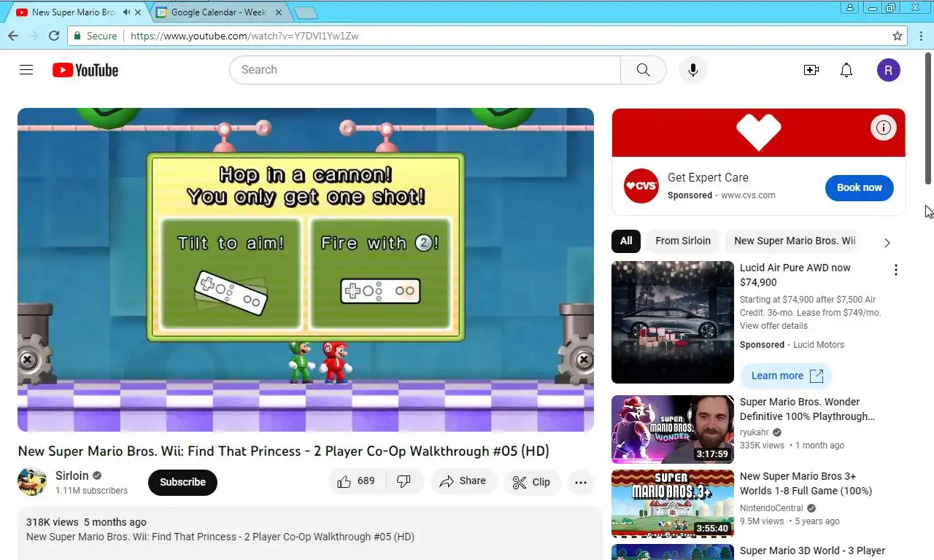
Task: Share the video
Action: click(463, 481)
